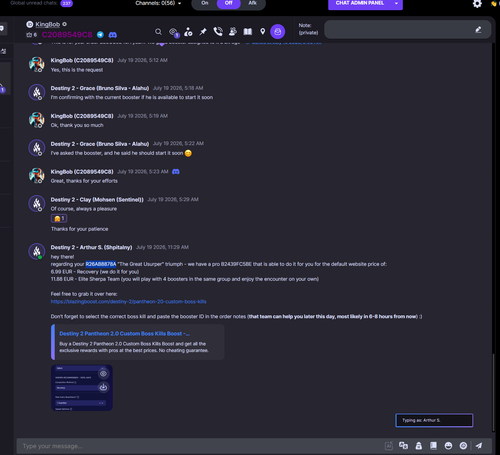Click the location marker icon in header

click(263, 31)
